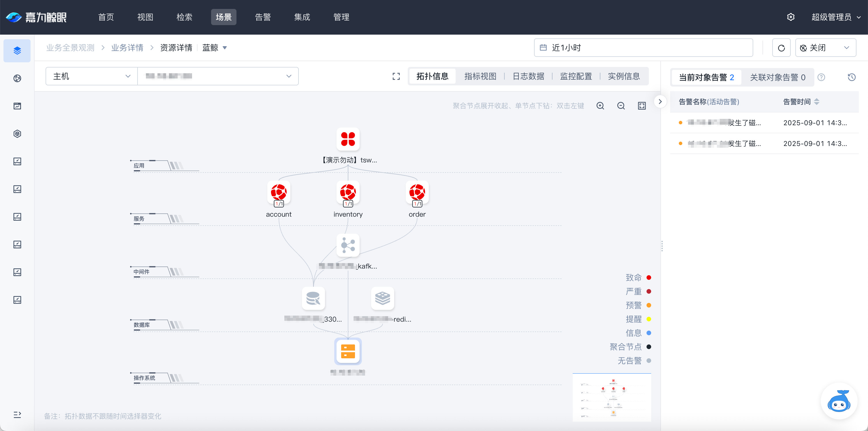Open the alarm history clock icon
868x431 pixels.
pos(852,77)
